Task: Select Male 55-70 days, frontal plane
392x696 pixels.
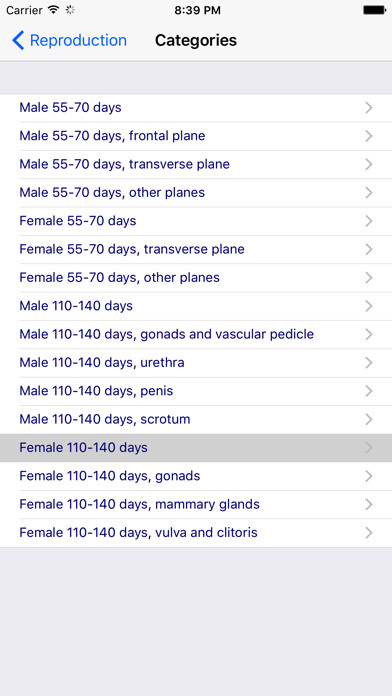Action: pos(196,136)
